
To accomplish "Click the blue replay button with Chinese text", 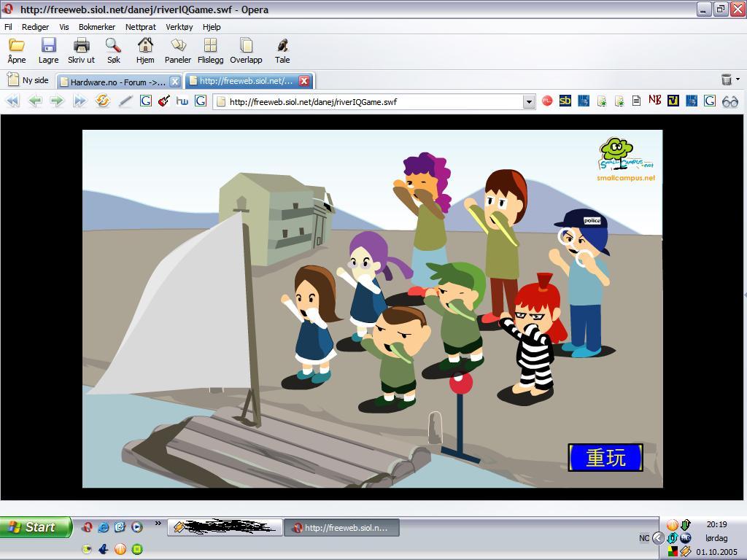I will pos(605,457).
